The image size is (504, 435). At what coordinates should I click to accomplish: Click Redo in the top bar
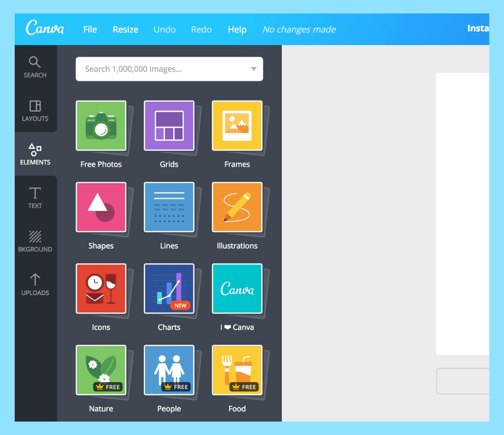[x=201, y=30]
